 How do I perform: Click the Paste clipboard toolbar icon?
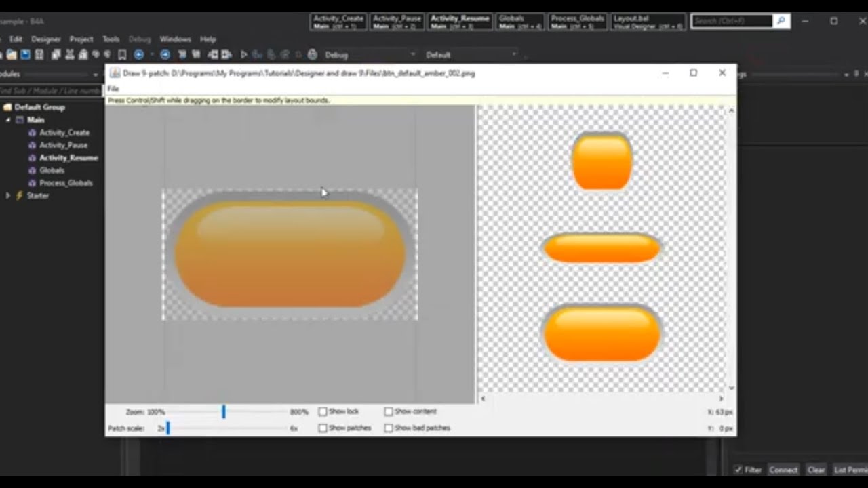coord(83,54)
